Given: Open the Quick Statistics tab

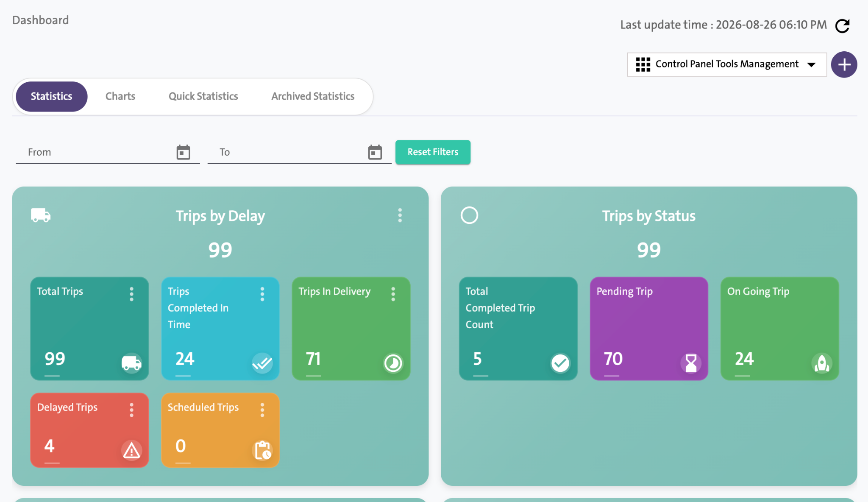Looking at the screenshot, I should coord(203,96).
